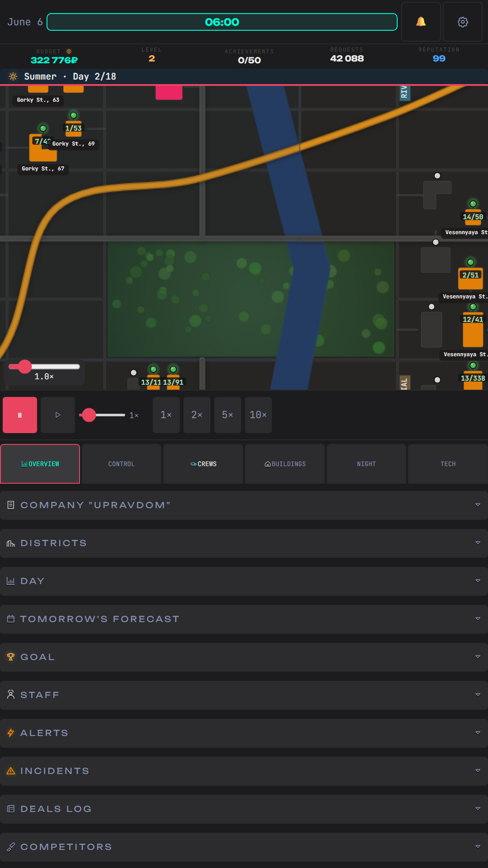This screenshot has height=868, width=488.
Task: Expand Tomorrow's Forecast section chevron
Action: tap(478, 619)
